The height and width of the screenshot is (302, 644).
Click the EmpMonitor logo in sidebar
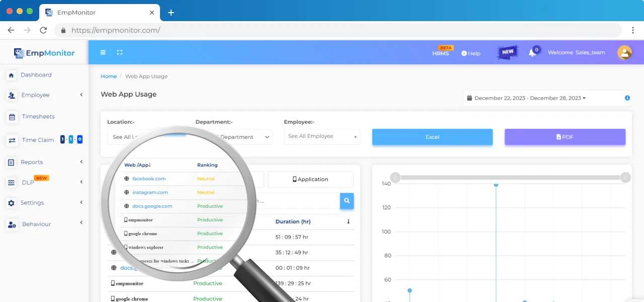[44, 53]
